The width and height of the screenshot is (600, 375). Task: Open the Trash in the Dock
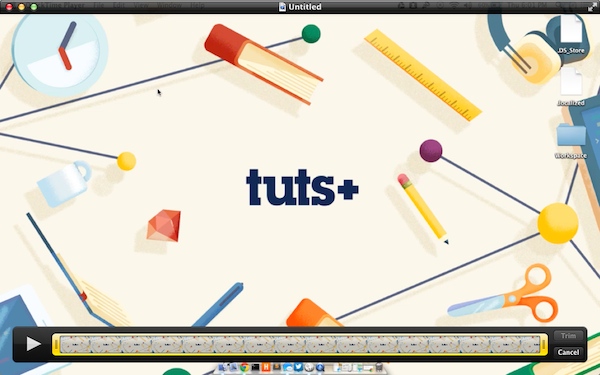(x=379, y=367)
